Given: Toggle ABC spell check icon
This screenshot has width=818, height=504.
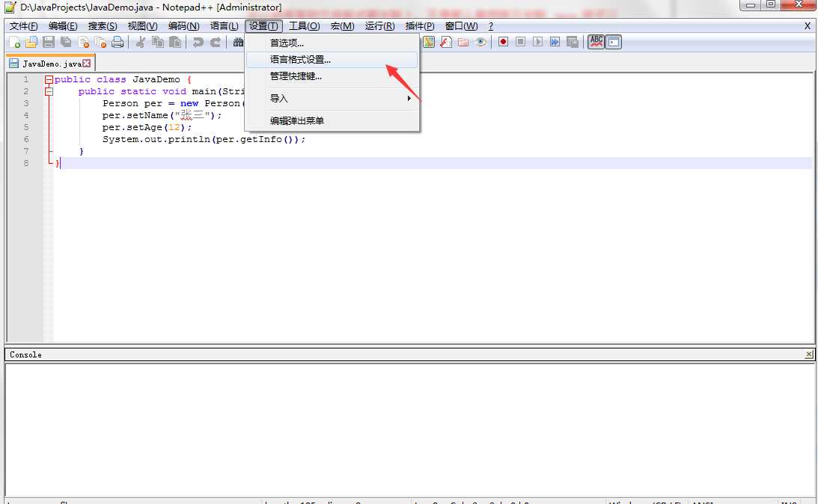Looking at the screenshot, I should point(596,42).
